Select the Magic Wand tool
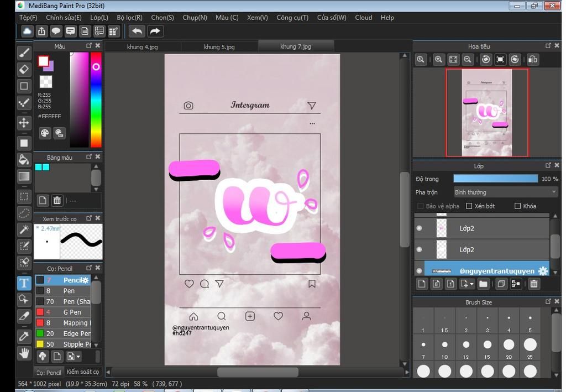 pos(24,229)
